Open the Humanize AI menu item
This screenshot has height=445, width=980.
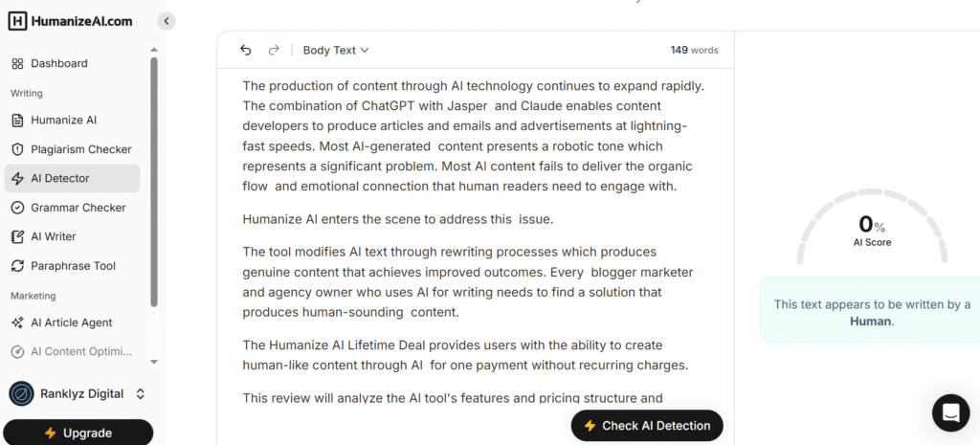tap(63, 121)
